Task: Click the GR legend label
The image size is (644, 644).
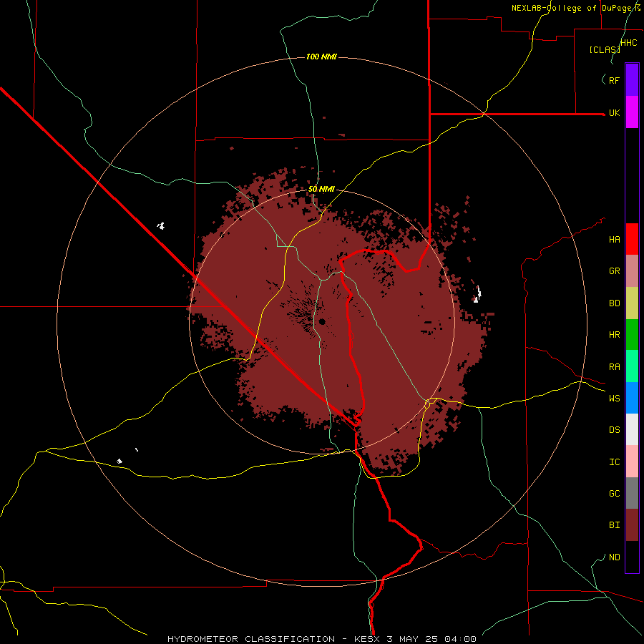Action: pyautogui.click(x=614, y=271)
